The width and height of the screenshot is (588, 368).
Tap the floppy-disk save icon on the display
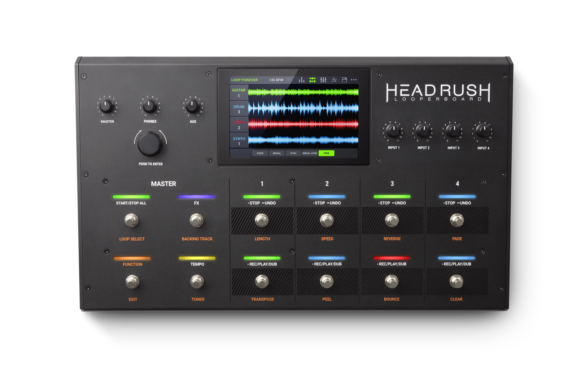click(x=344, y=80)
